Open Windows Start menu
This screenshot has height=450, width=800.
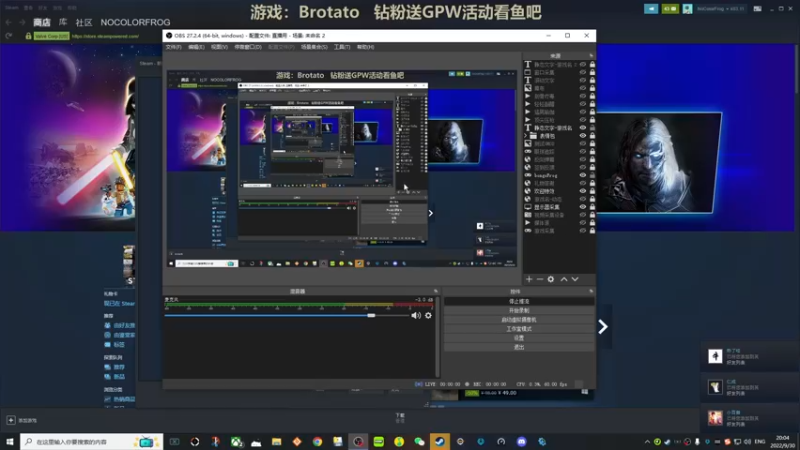(10, 441)
